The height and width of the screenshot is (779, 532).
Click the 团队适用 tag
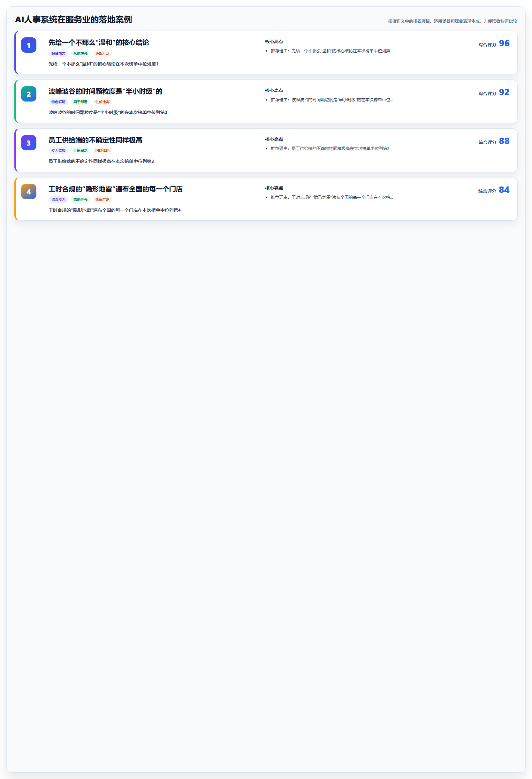(x=102, y=151)
